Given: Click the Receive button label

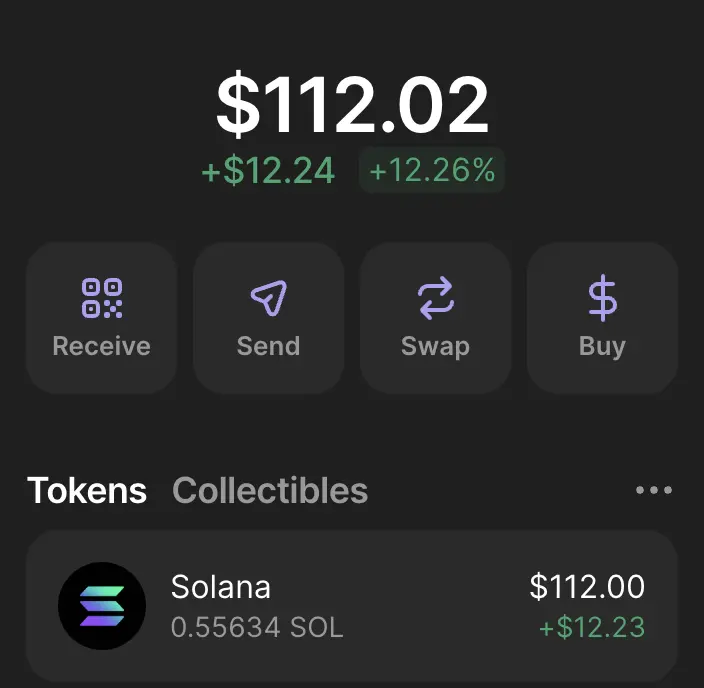Looking at the screenshot, I should pyautogui.click(x=101, y=346).
